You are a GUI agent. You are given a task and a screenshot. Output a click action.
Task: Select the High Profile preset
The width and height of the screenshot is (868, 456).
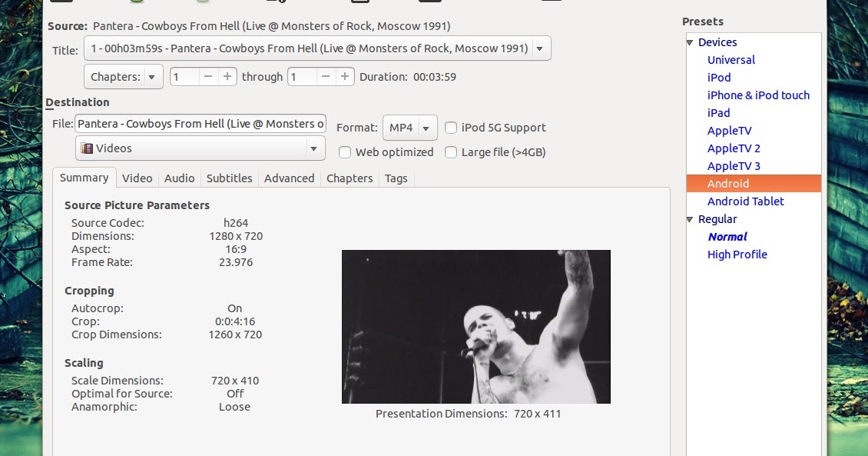click(737, 254)
